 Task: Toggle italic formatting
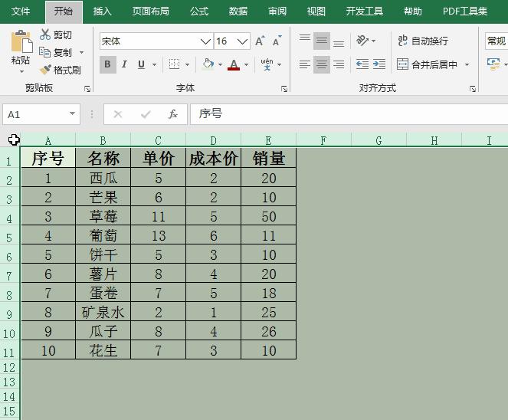(x=124, y=64)
